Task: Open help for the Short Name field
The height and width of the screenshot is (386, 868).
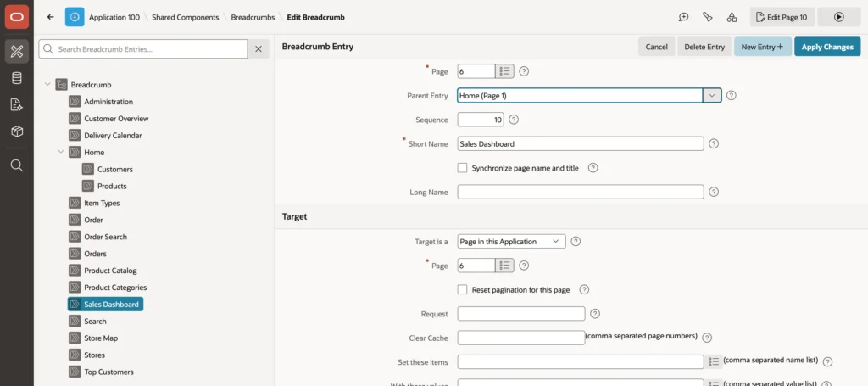Action: [714, 144]
